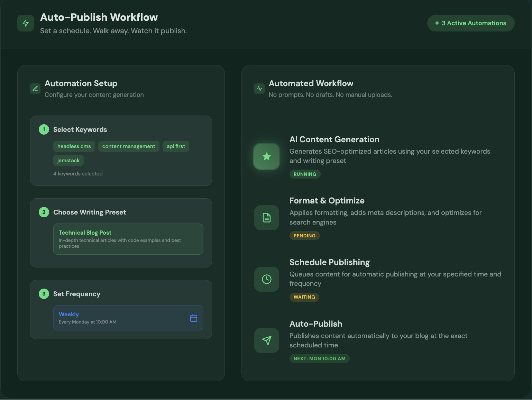The width and height of the screenshot is (532, 400).
Task: Toggle the 'api first' keyword tag
Action: pos(176,146)
